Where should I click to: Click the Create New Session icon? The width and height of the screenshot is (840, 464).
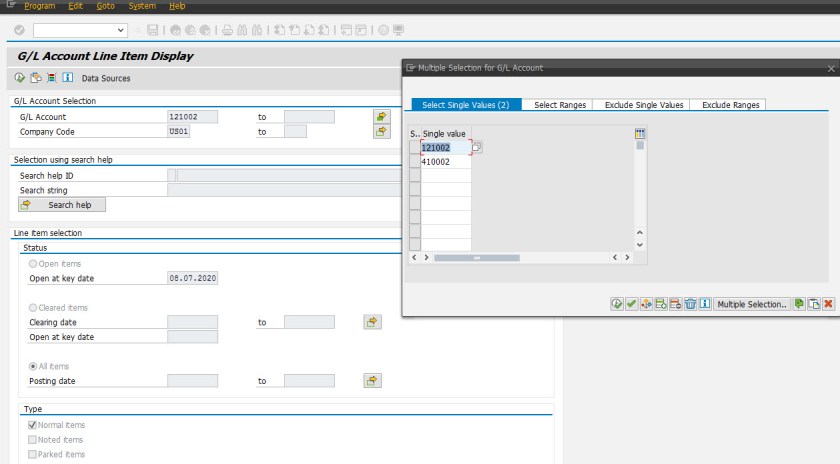click(x=346, y=30)
